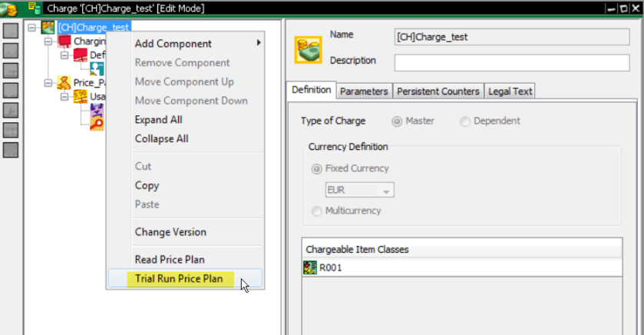Collapse the Charging plan tree node
This screenshot has height=335, width=644.
coord(48,41)
